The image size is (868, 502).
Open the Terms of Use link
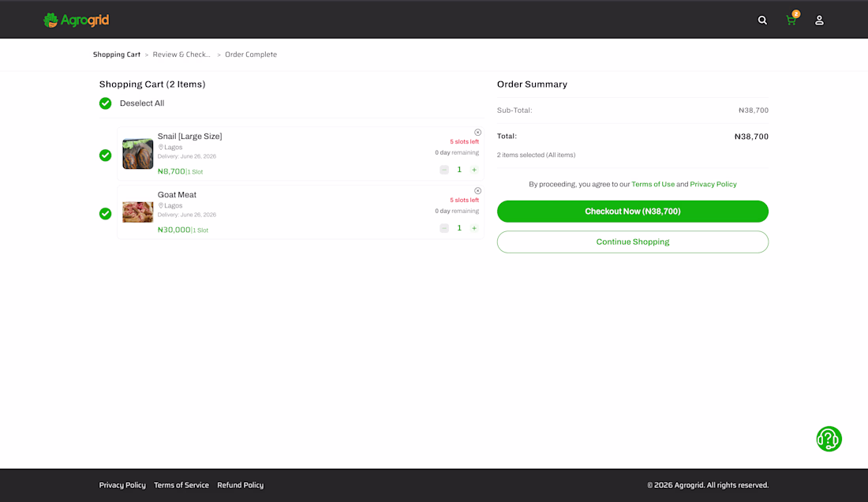click(653, 185)
